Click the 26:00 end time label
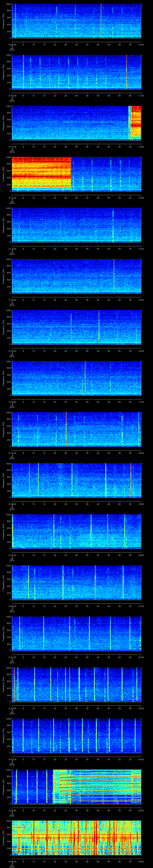The image size is (153, 868). [x=141, y=862]
